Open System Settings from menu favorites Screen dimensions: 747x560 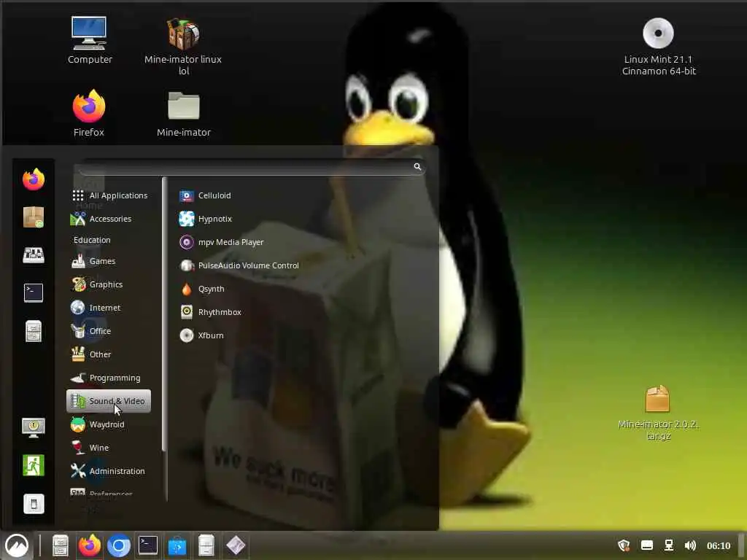(x=34, y=255)
